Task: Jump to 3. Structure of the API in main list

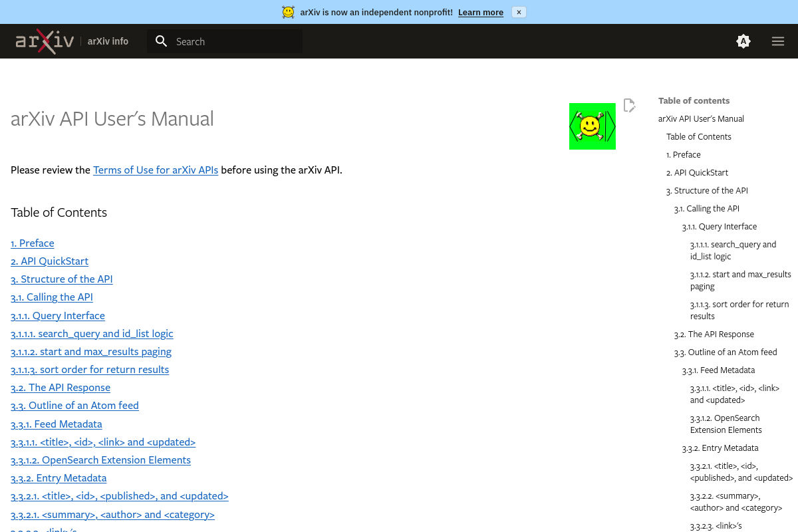Action: tap(62, 279)
